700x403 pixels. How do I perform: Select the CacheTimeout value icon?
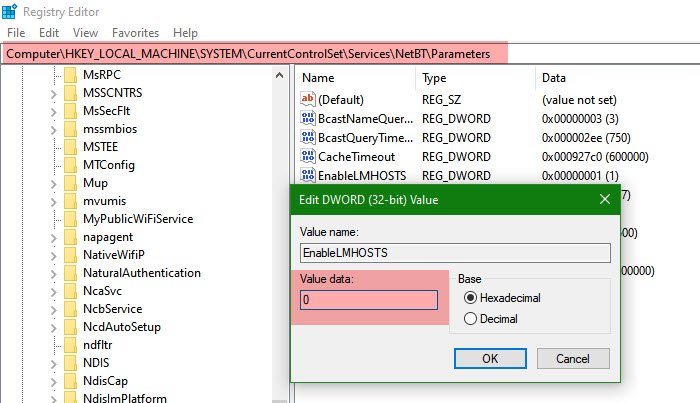click(307, 157)
